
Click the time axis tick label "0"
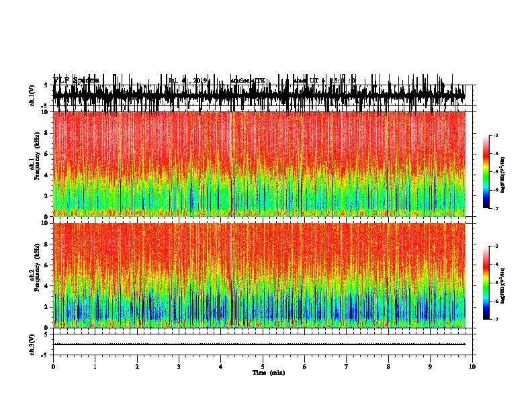[53, 367]
